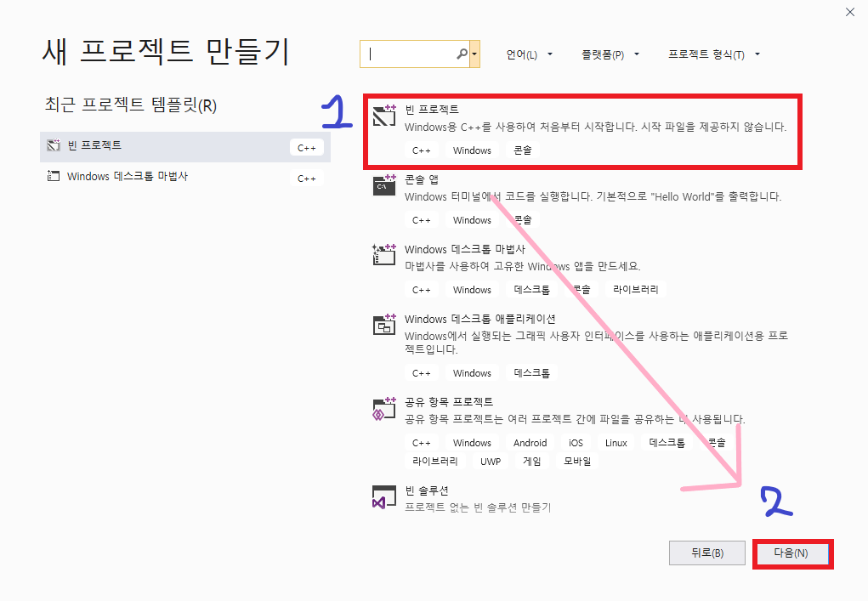
Task: Click the 공유 항목 프로젝트 template icon
Action: [x=384, y=408]
